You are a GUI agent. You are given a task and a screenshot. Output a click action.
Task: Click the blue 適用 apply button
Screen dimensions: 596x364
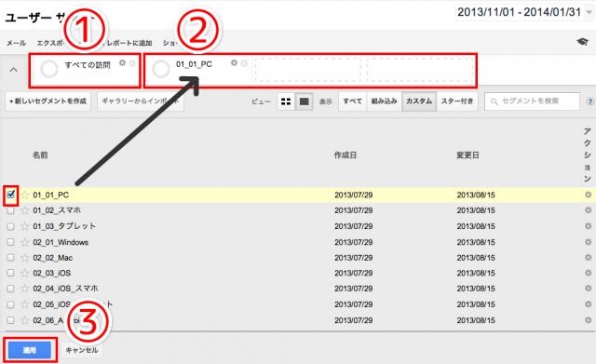pyautogui.click(x=30, y=350)
